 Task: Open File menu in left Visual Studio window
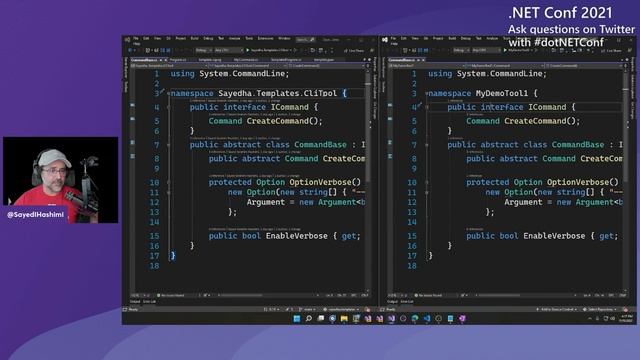[x=136, y=38]
